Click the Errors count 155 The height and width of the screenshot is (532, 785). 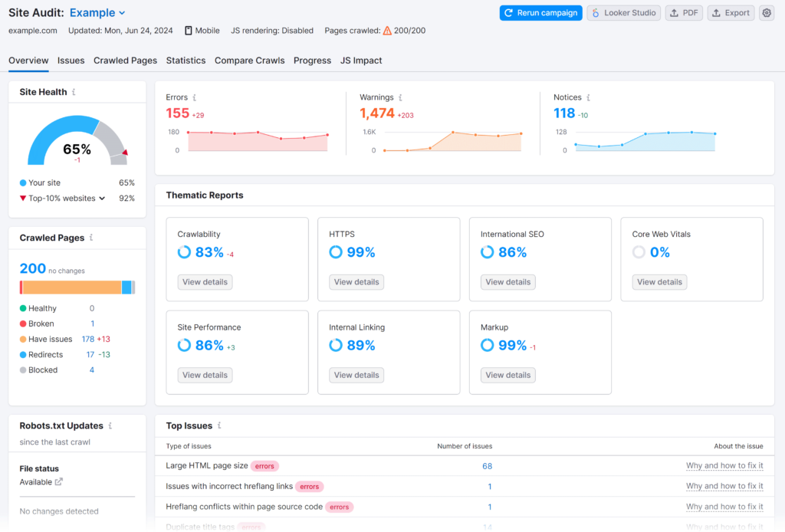(178, 113)
